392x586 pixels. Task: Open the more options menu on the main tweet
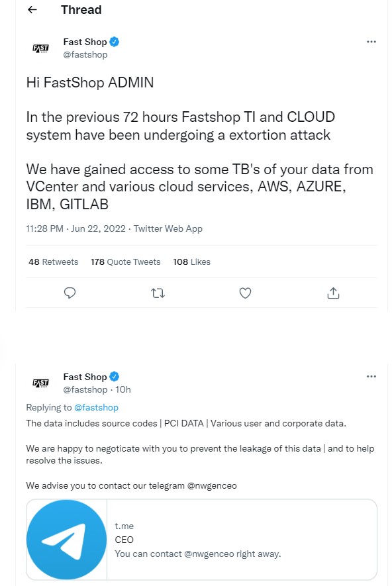(371, 42)
